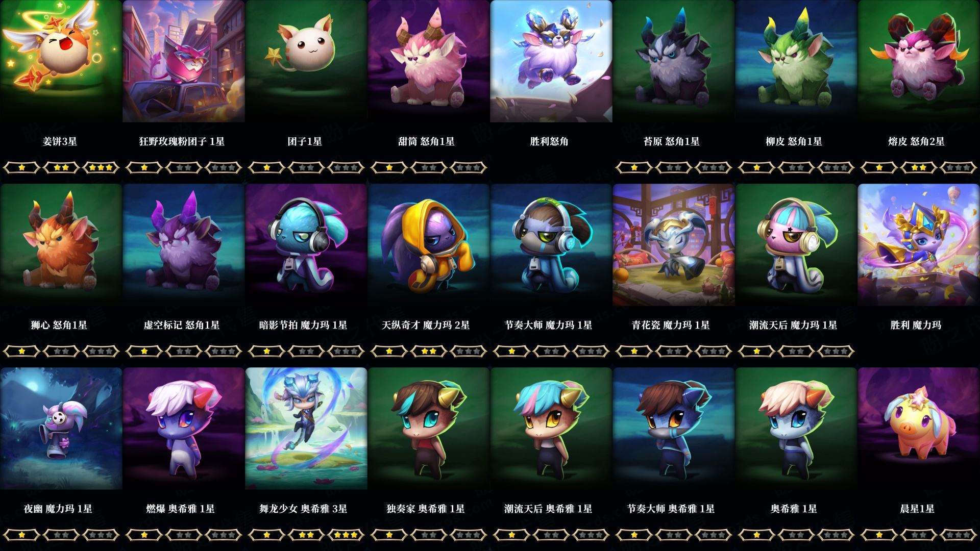The width and height of the screenshot is (980, 551).
Task: Select the two-star badge under 熔皮 怒角2星
Action: click(x=919, y=167)
